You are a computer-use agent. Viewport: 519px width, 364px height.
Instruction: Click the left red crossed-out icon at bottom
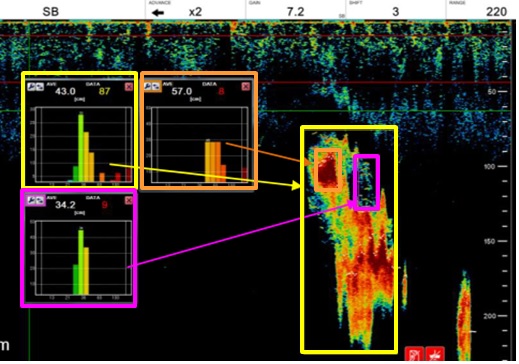point(414,354)
